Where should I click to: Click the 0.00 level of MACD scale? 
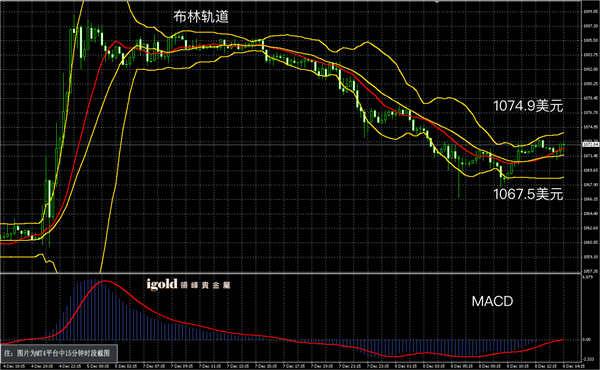coord(587,339)
